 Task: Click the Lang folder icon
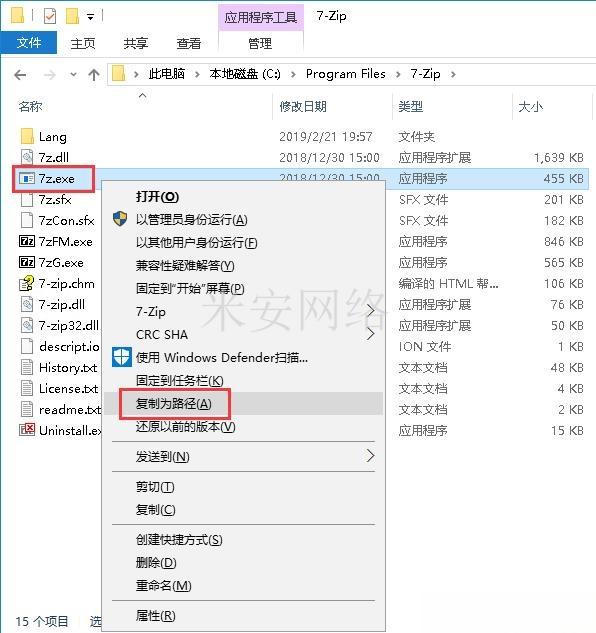click(x=27, y=136)
